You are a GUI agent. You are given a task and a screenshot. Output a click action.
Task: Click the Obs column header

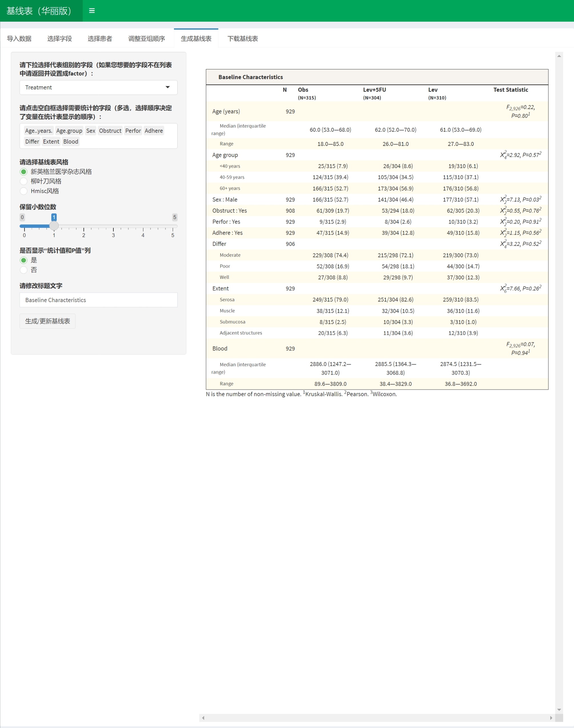coord(303,90)
